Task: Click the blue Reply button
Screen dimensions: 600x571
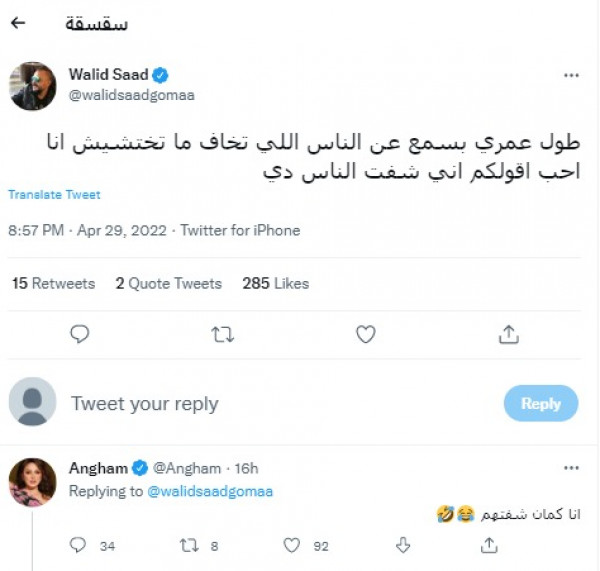Action: [x=540, y=403]
